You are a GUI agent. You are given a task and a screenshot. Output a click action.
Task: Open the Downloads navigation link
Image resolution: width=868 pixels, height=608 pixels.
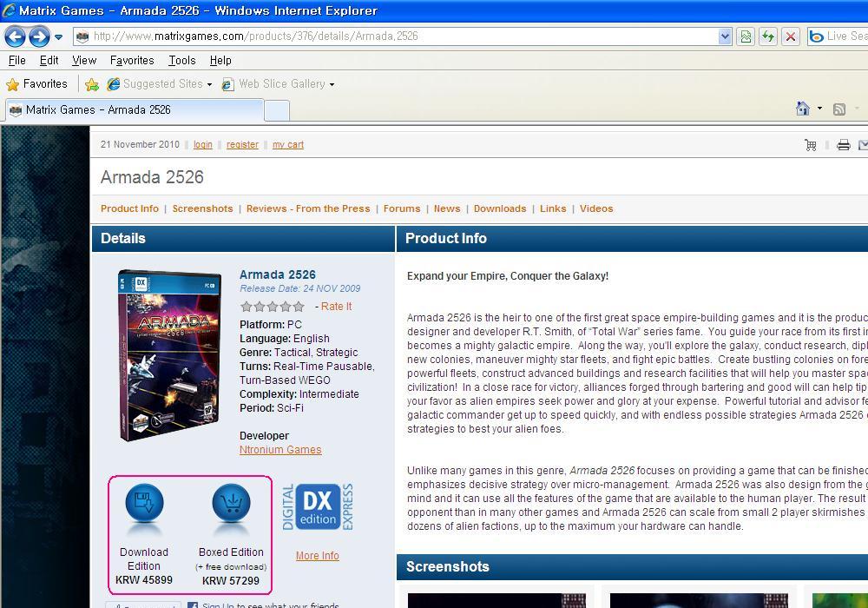(500, 208)
